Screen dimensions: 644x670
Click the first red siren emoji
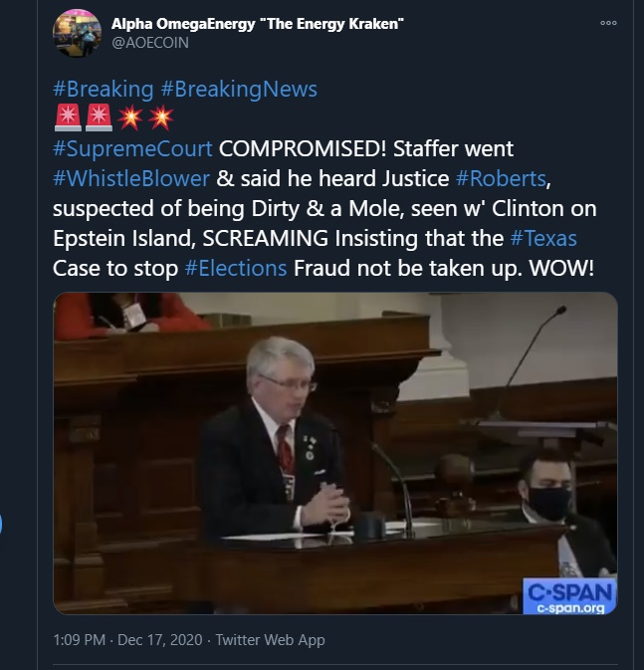click(68, 117)
